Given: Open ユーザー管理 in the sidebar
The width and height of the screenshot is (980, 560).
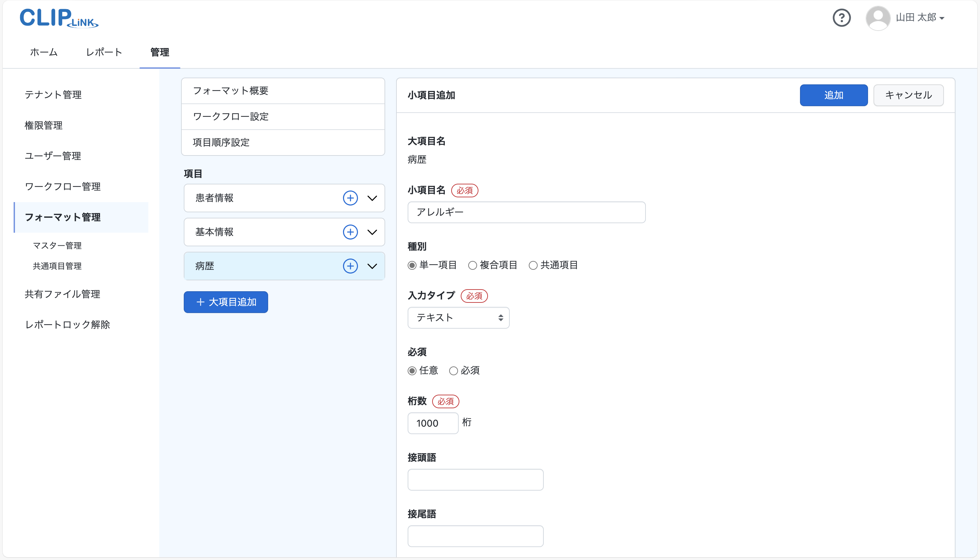Looking at the screenshot, I should click(x=53, y=156).
